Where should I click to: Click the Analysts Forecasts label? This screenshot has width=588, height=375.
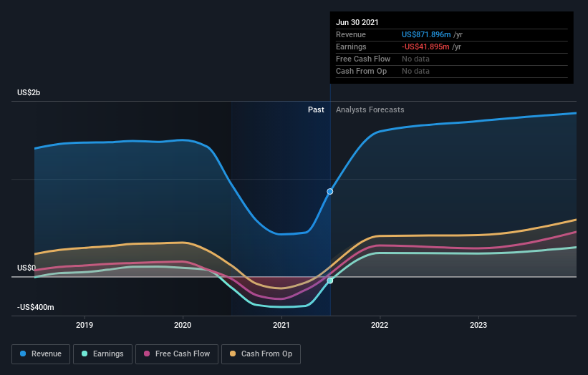[x=370, y=109]
